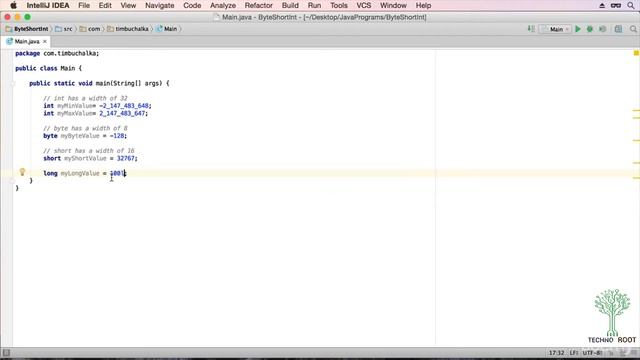Viewport: 640px width, 360px height.
Task: Click the value 32767 in code
Action: [125, 158]
